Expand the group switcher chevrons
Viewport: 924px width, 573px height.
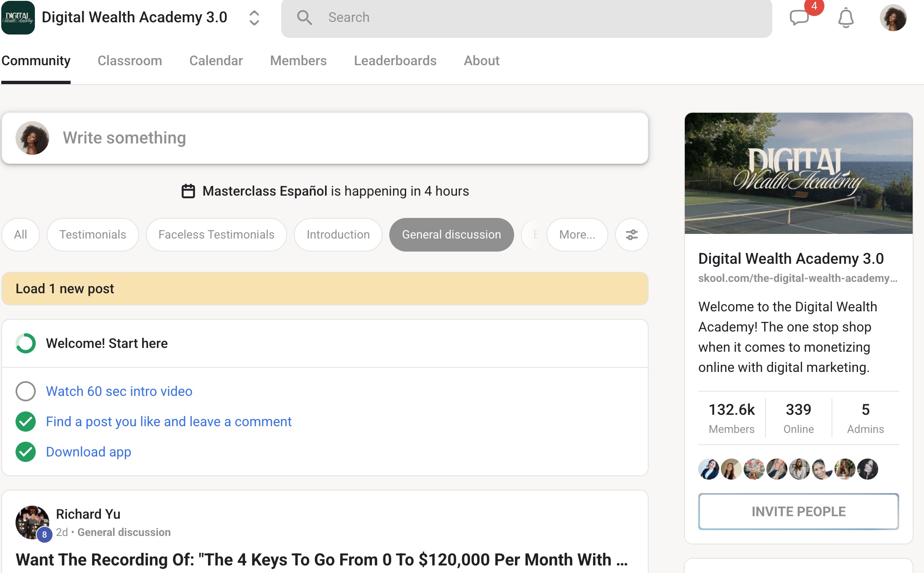pyautogui.click(x=254, y=18)
